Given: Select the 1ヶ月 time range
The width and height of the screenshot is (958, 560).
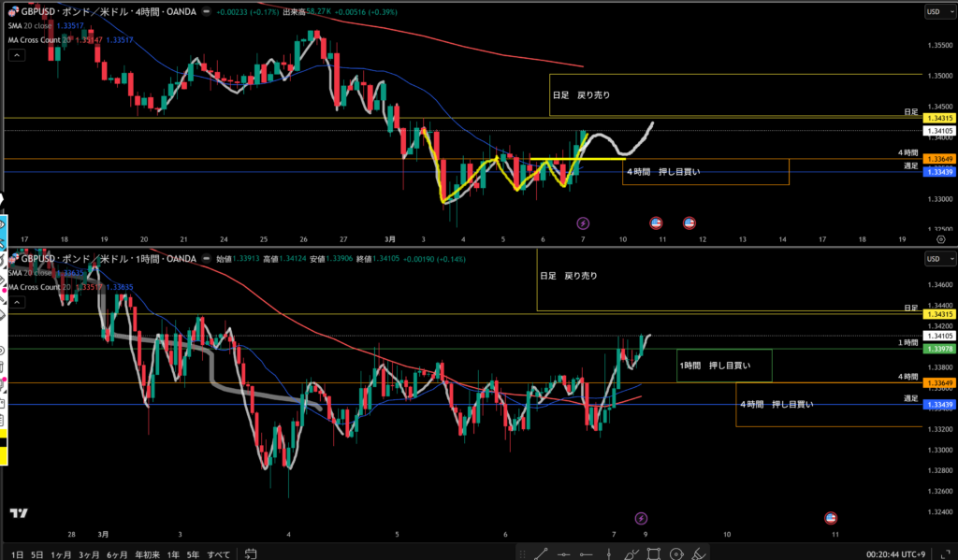Looking at the screenshot, I should point(62,553).
